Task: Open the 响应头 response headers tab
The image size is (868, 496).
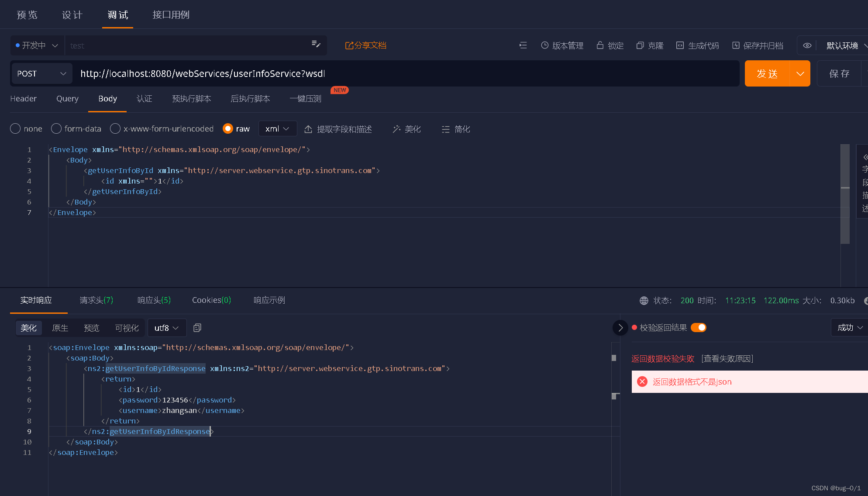Action: coord(154,300)
